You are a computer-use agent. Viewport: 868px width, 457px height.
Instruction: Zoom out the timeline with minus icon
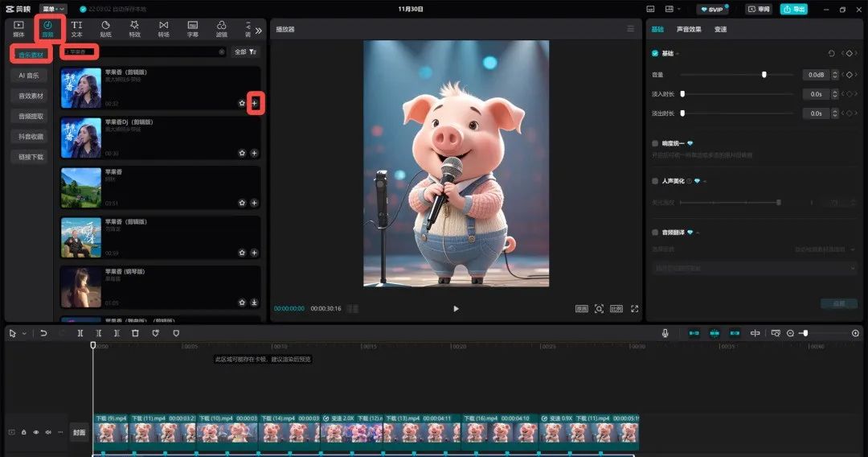point(791,333)
